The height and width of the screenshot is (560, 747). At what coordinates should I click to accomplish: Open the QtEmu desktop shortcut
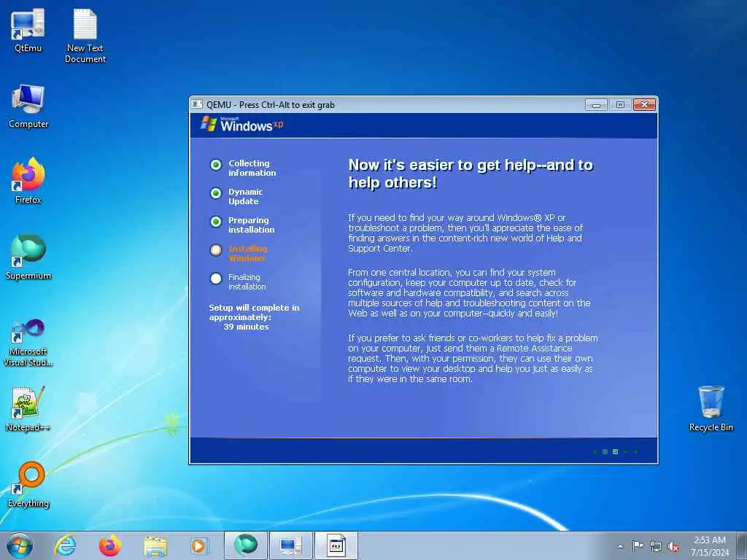[28, 30]
